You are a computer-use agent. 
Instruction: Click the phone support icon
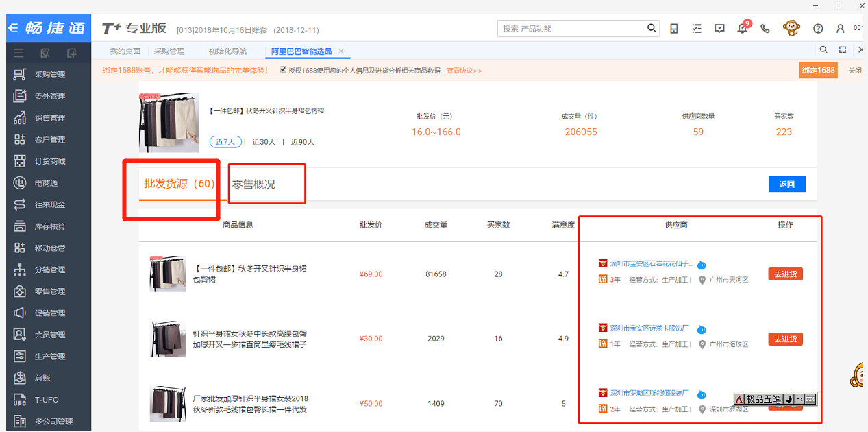[x=765, y=29]
